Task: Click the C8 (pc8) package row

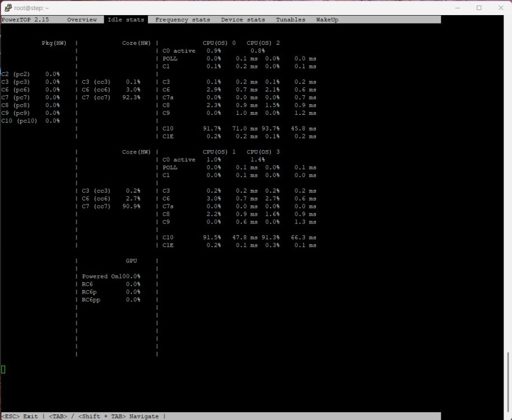Action: [30, 105]
